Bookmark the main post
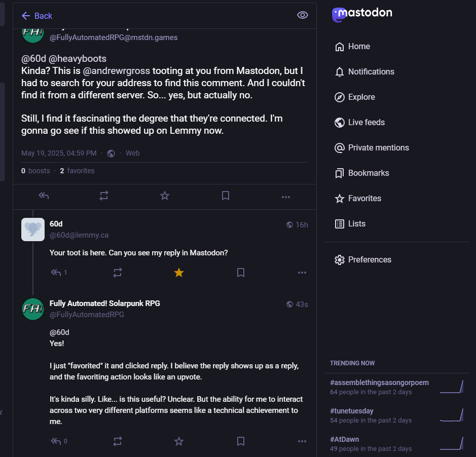Viewport: 476px width, 457px height. [x=226, y=196]
